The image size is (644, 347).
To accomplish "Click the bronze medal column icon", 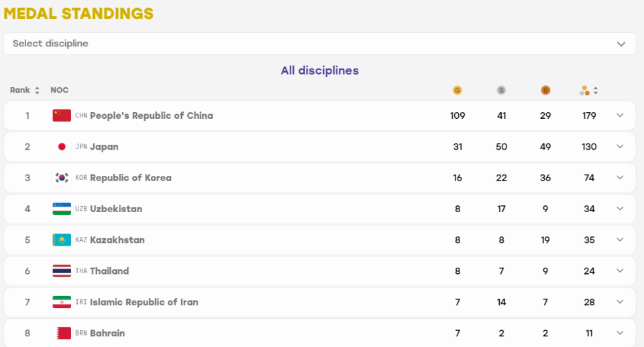I will point(545,90).
